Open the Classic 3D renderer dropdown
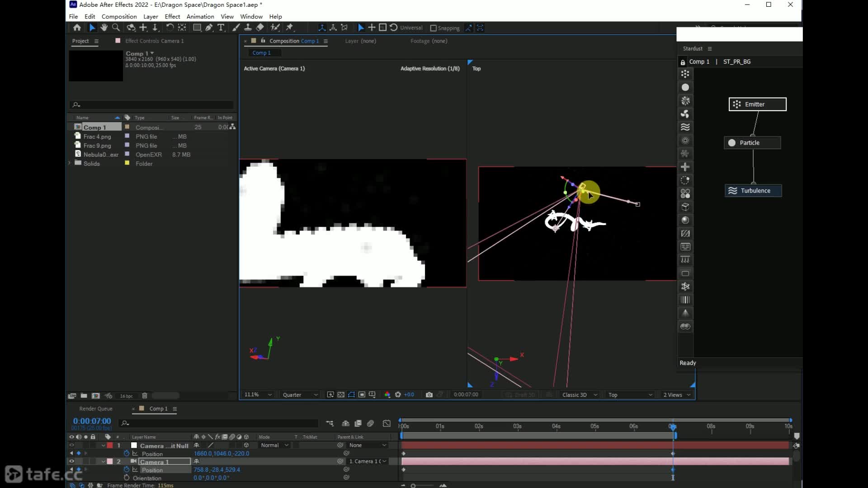This screenshot has width=868, height=488. [580, 395]
